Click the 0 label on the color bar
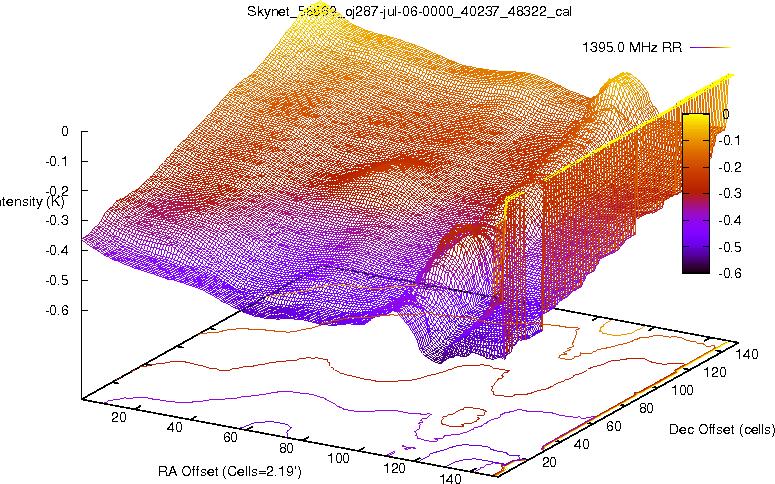 click(x=726, y=114)
